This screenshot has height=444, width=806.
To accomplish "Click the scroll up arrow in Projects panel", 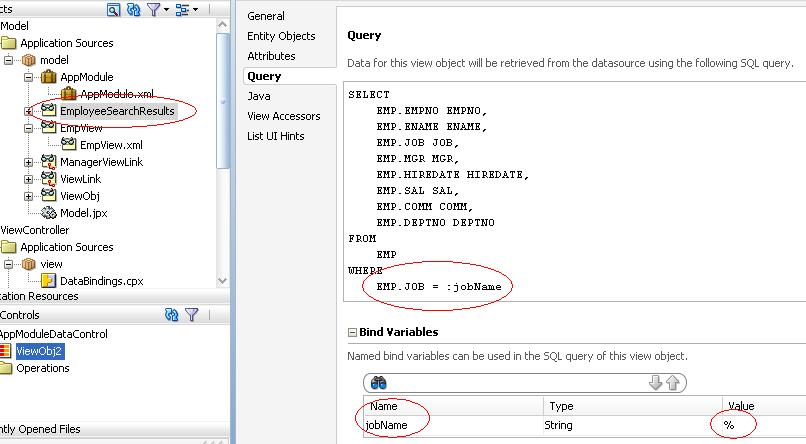I will tap(223, 24).
